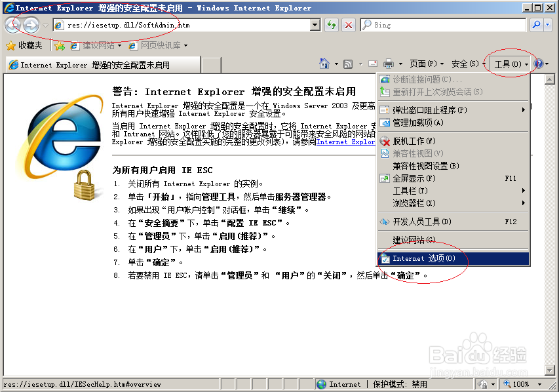Select the Internet Explorer 增强的安全配置未启用 tab
This screenshot has height=392, width=559.
click(x=103, y=65)
